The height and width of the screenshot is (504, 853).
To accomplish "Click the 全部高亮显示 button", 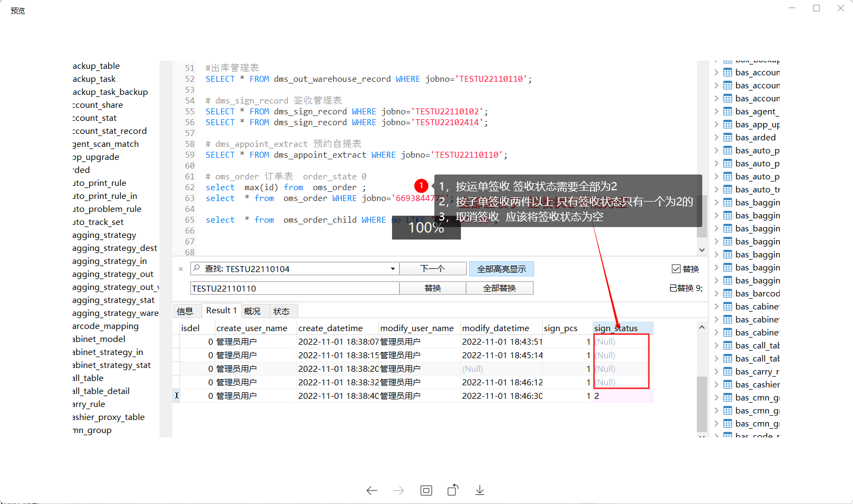I will click(x=502, y=269).
